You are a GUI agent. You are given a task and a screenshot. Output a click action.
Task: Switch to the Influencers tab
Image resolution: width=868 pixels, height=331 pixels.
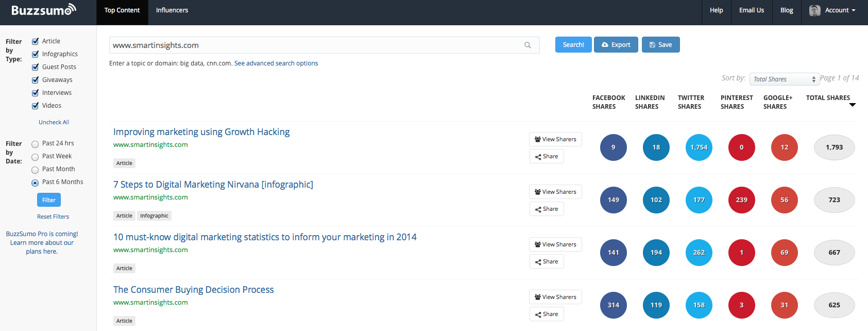tap(172, 10)
